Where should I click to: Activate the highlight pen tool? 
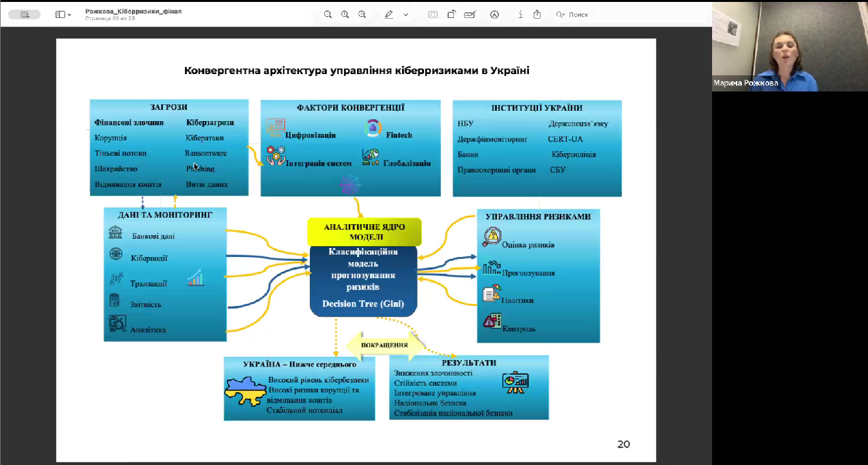click(x=389, y=14)
